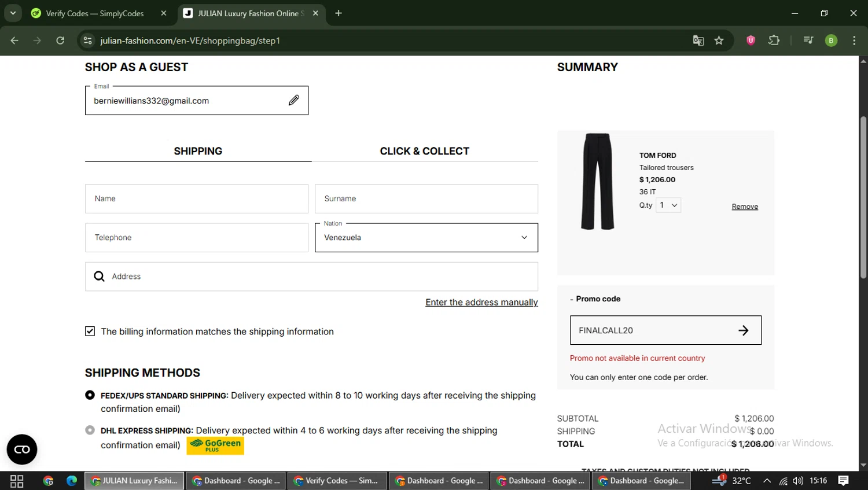The height and width of the screenshot is (490, 868).
Task: Switch to Verify Codes SimplyCodes browser tab
Action: (98, 13)
